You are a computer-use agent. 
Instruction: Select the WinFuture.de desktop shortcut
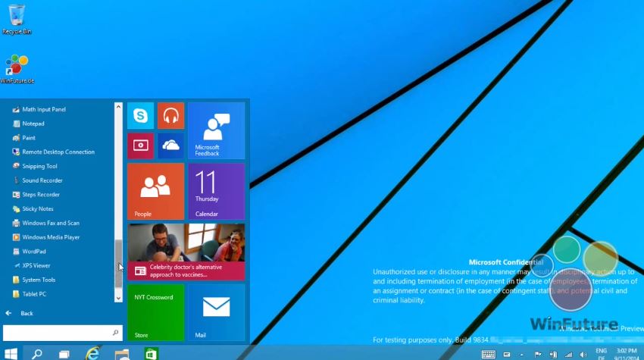(17, 69)
